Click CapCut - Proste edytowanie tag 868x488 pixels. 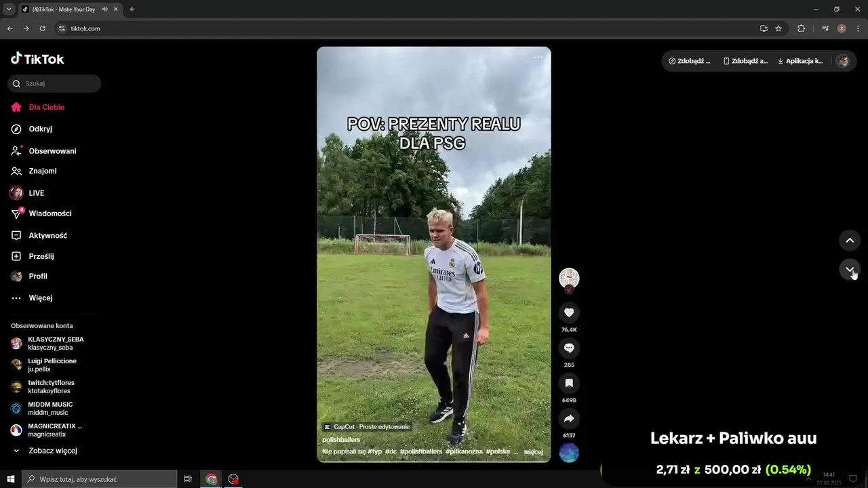367,427
